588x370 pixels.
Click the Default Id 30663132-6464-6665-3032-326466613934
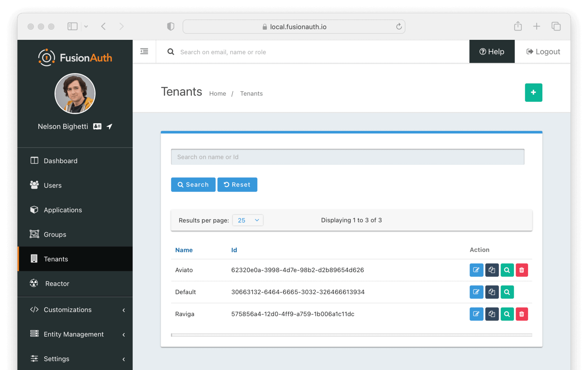click(x=298, y=292)
